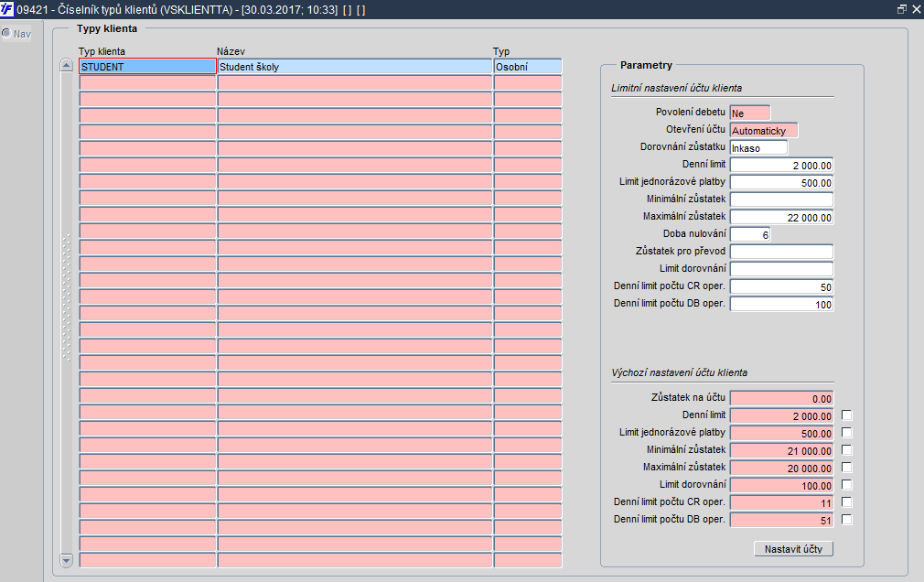Viewport: 924px width, 582px height.
Task: Click the 'Osobní' type cell
Action: click(x=527, y=67)
